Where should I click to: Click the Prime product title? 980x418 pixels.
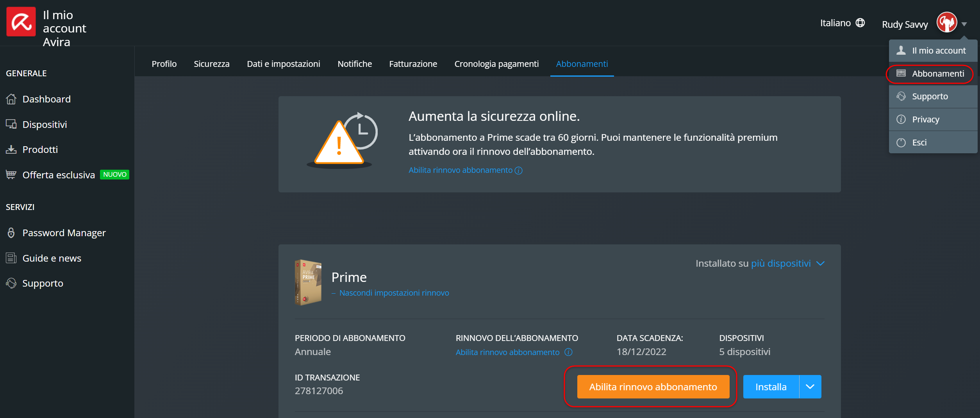point(349,277)
